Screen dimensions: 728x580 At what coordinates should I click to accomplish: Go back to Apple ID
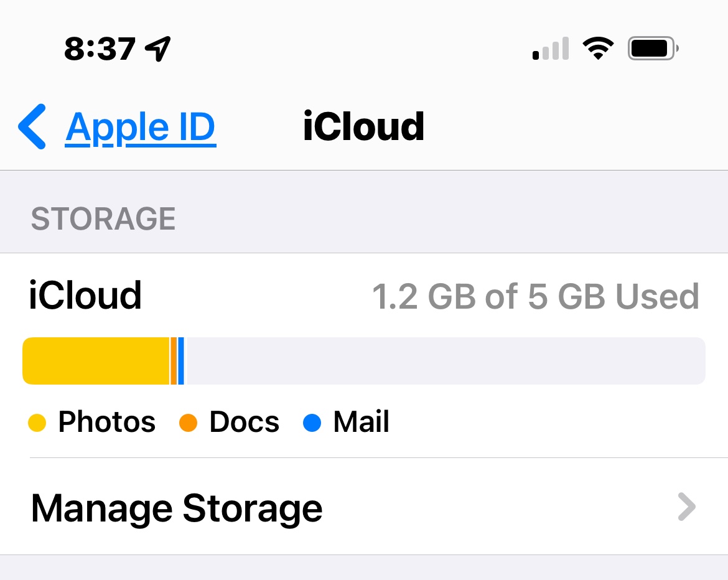tap(141, 127)
